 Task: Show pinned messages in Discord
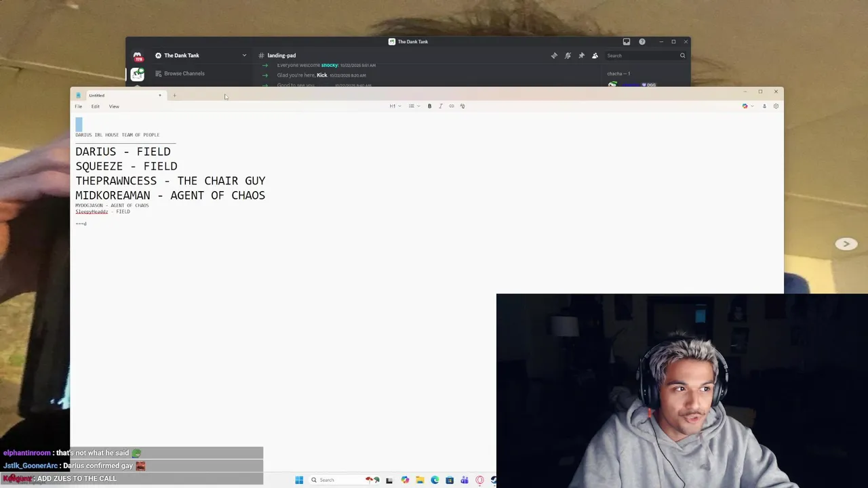(x=581, y=56)
